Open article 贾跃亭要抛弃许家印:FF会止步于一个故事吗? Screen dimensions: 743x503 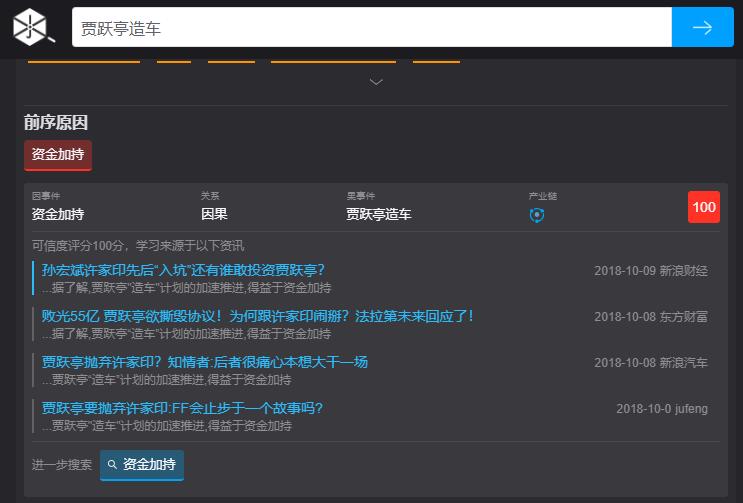tap(182, 408)
